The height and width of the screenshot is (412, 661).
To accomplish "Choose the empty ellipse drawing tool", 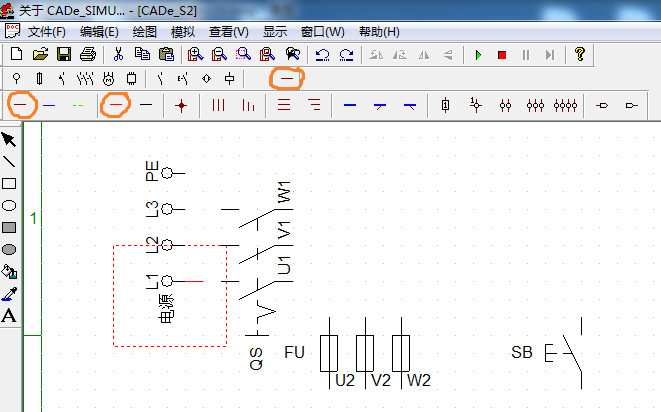I will (x=9, y=205).
